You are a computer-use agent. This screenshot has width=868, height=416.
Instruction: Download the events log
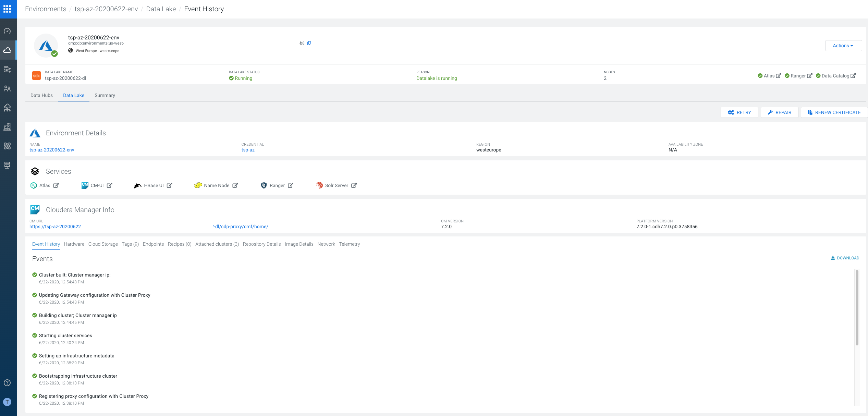point(845,258)
